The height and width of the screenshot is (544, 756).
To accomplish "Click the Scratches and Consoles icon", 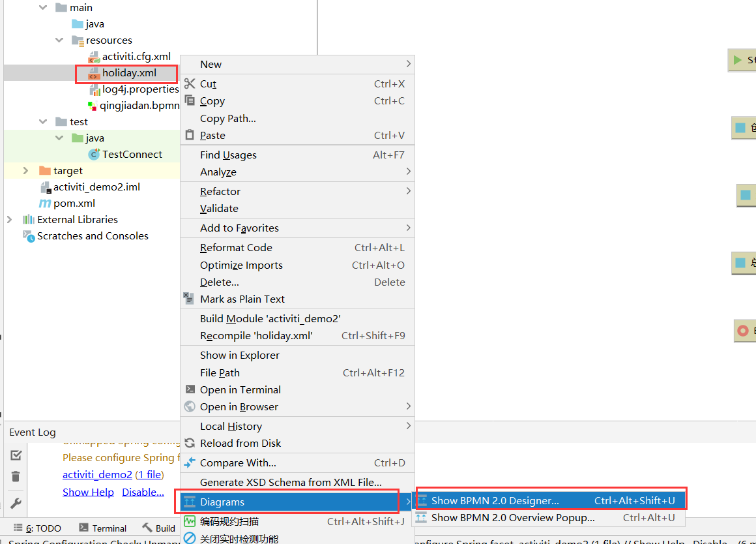I will (x=29, y=236).
